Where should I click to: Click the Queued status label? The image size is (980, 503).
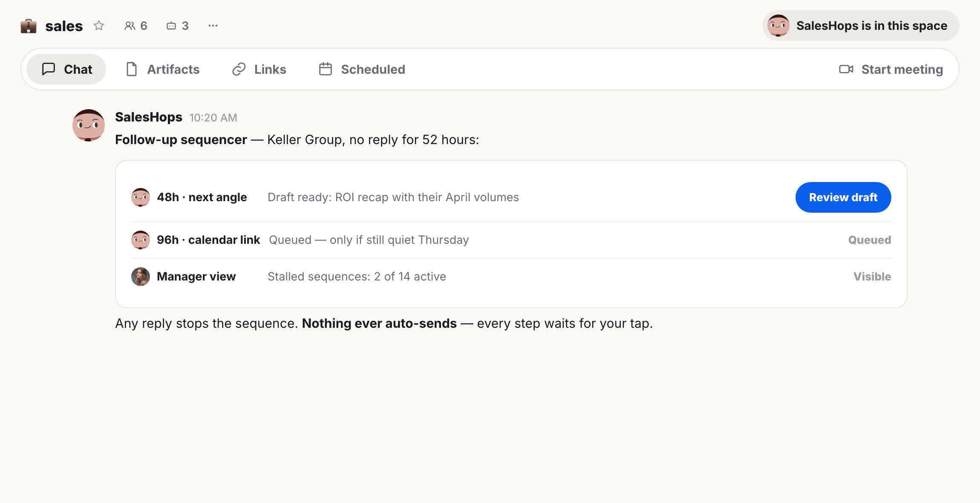[x=870, y=240]
